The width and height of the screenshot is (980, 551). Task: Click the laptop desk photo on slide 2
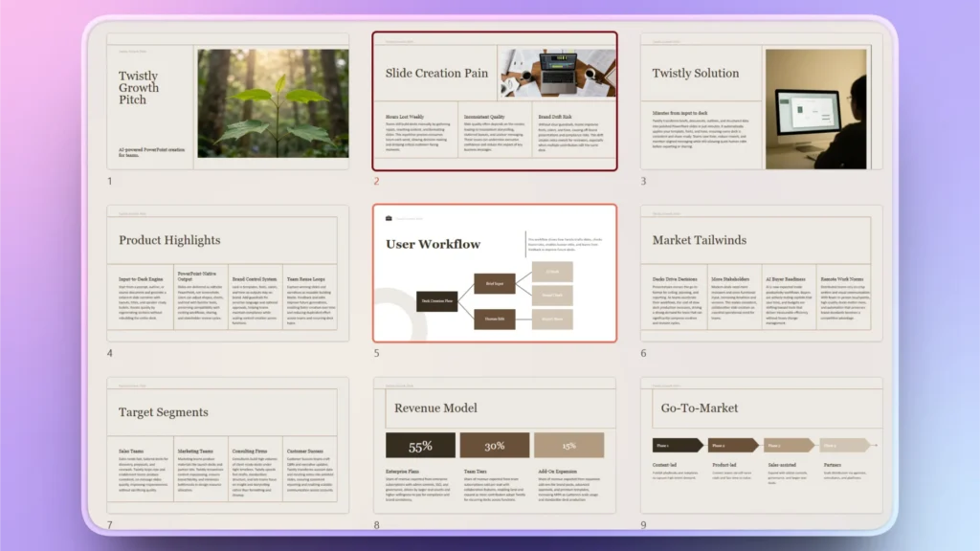[x=558, y=73]
